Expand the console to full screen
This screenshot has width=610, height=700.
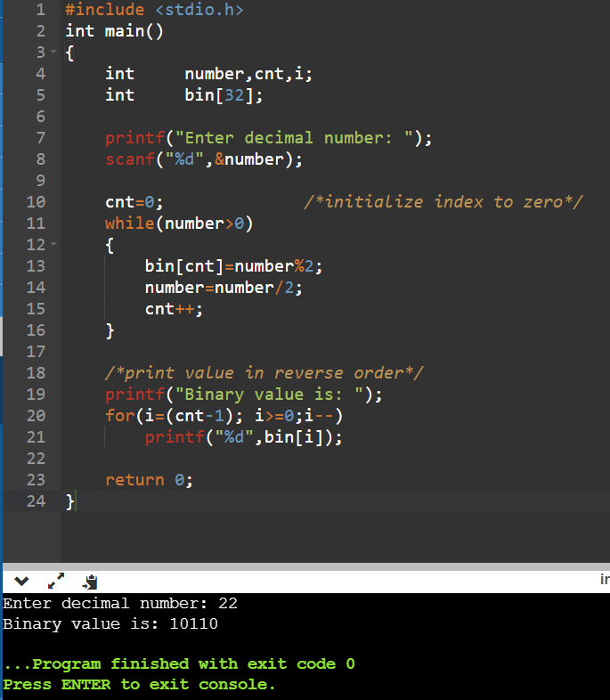point(56,581)
